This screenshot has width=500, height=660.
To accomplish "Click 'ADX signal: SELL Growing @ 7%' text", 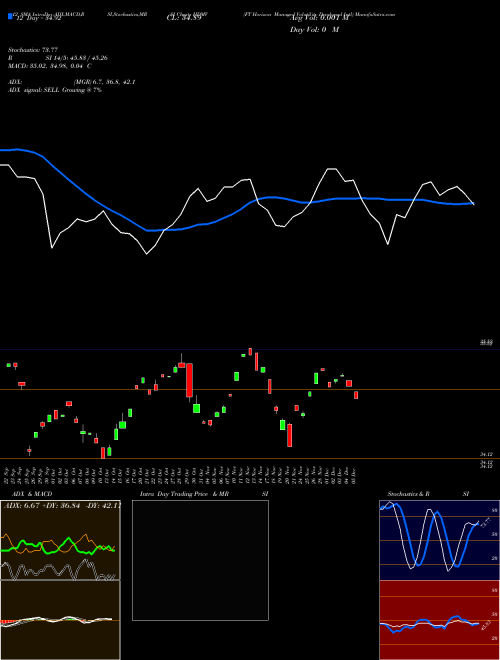I will point(55,90).
